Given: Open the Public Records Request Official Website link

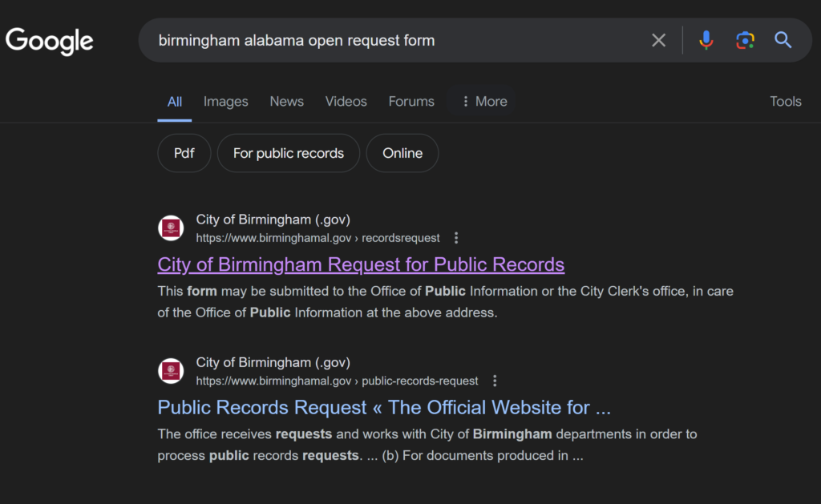Looking at the screenshot, I should pyautogui.click(x=384, y=408).
